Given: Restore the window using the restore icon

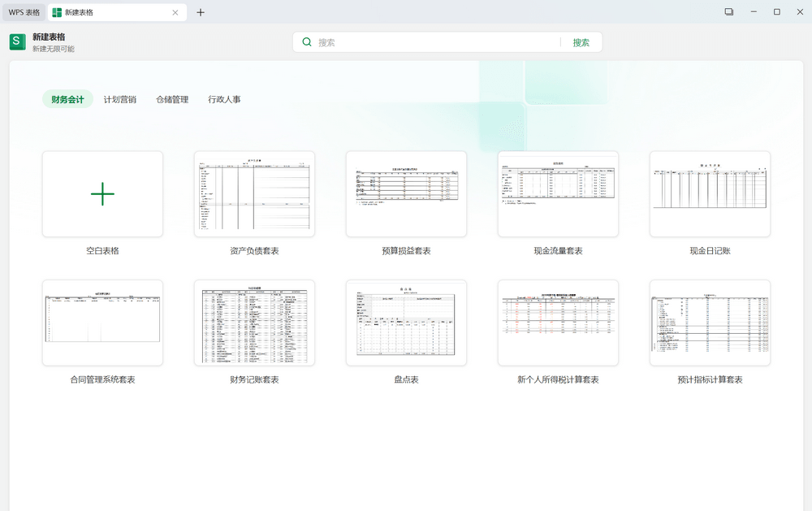Looking at the screenshot, I should (x=776, y=11).
